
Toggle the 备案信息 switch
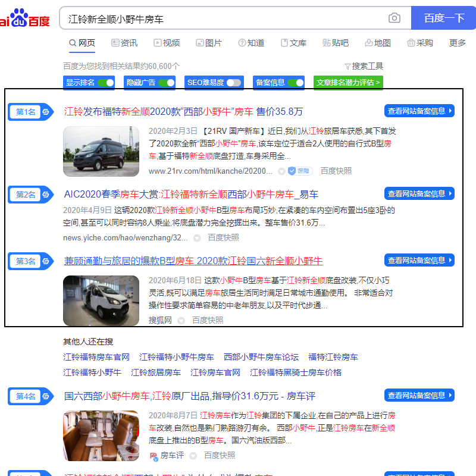click(295, 83)
